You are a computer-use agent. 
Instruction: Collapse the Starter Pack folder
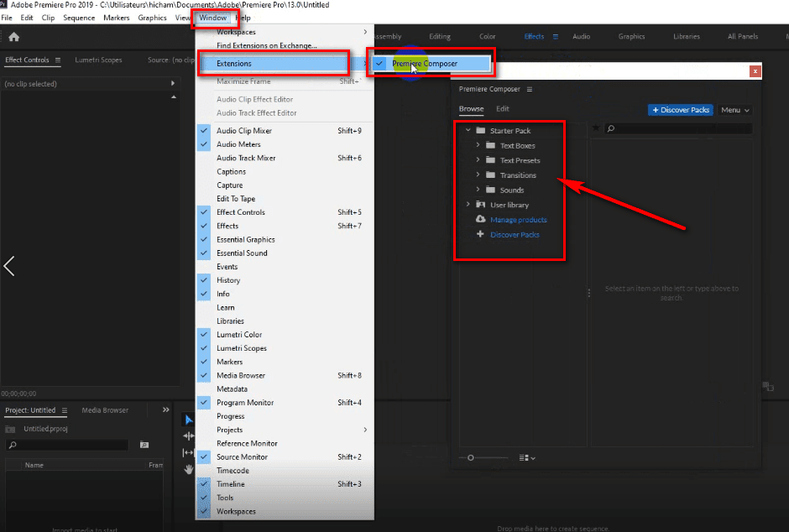tap(468, 131)
